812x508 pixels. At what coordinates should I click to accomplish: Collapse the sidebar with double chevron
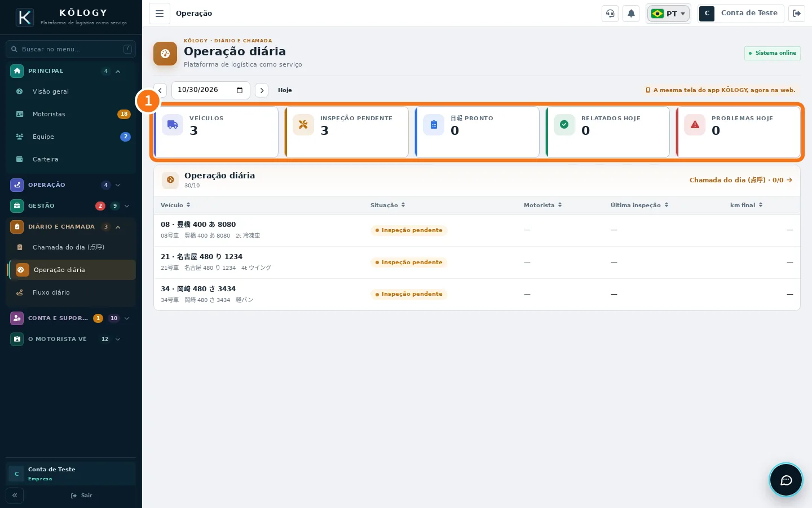pyautogui.click(x=15, y=496)
